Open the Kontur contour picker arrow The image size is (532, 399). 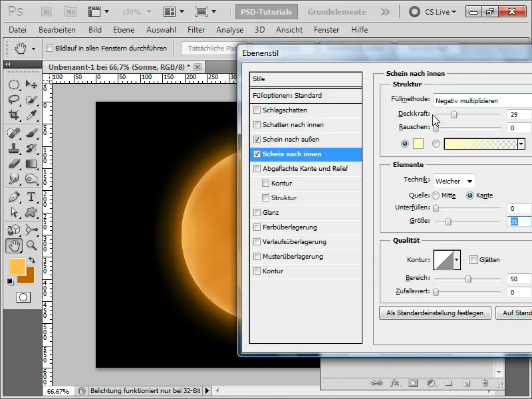[457, 260]
